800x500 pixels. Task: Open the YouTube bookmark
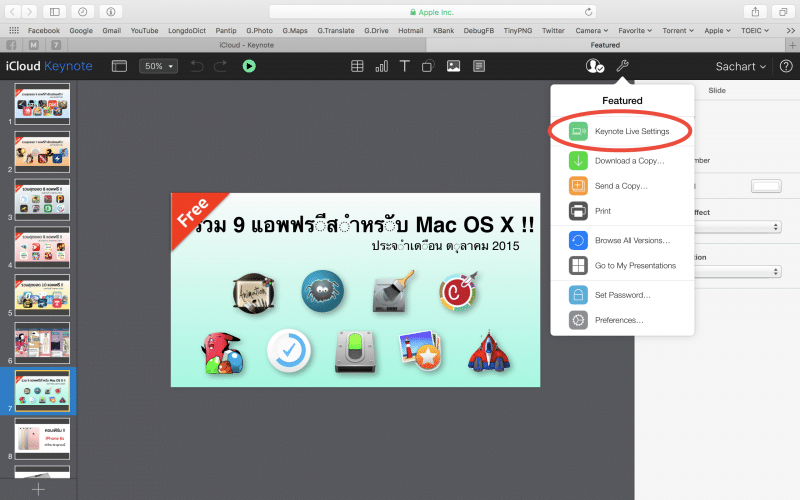144,31
